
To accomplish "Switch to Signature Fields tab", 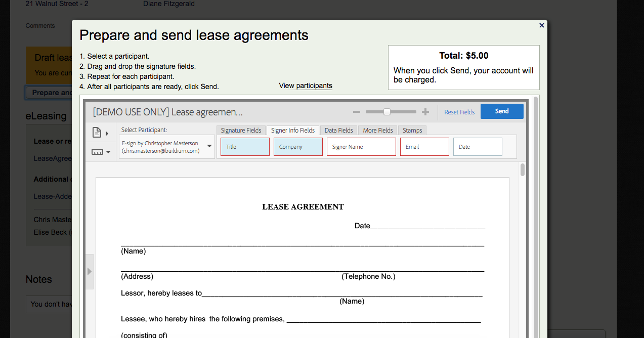I will pos(241,131).
